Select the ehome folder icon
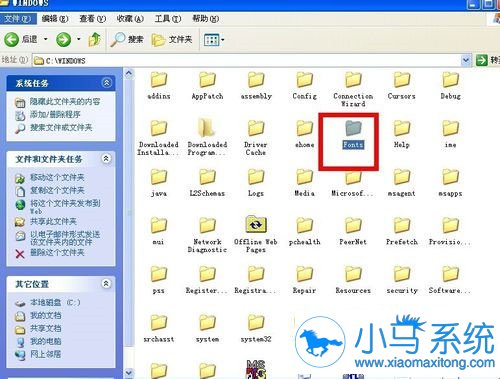Image resolution: width=500 pixels, height=379 pixels. (x=305, y=128)
